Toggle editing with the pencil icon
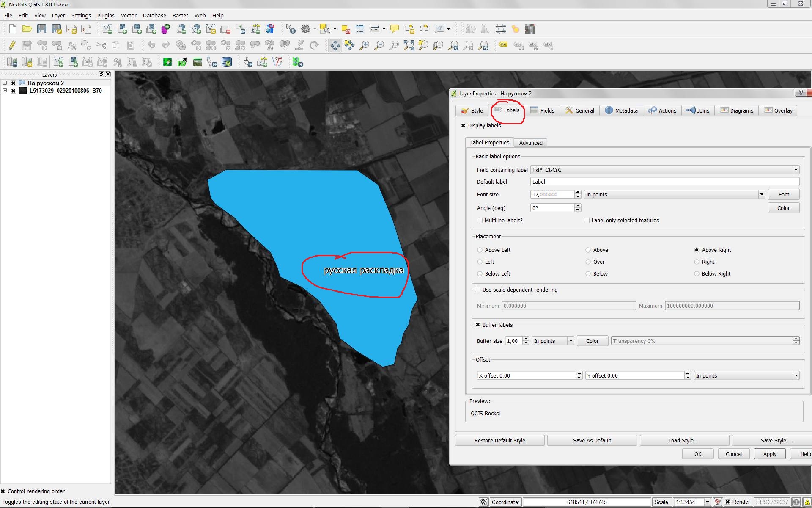The height and width of the screenshot is (508, 812). (x=12, y=45)
